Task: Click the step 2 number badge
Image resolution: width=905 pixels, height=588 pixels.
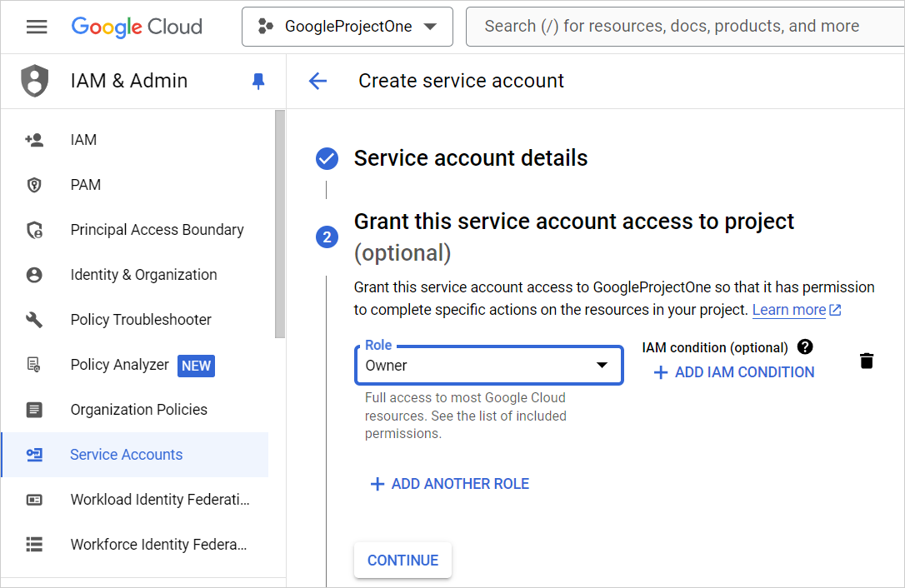Action: pos(327,237)
